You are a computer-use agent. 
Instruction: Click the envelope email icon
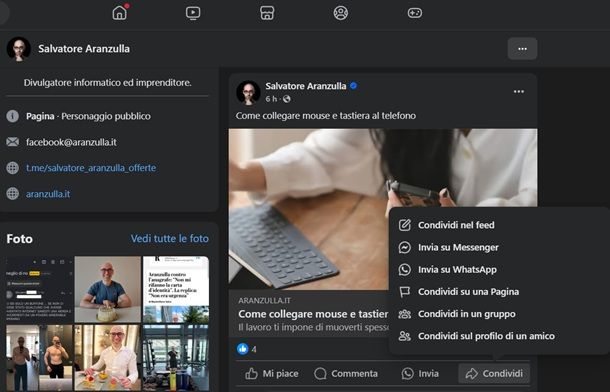coord(12,142)
